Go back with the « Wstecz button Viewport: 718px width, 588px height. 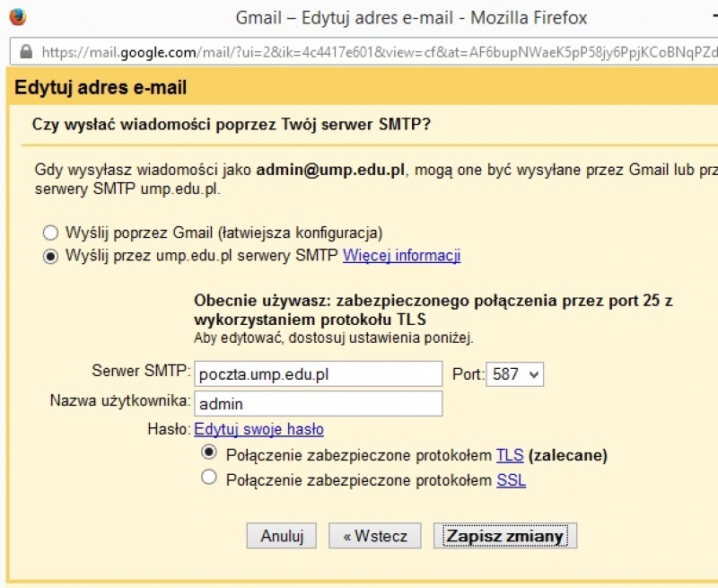coord(375,536)
